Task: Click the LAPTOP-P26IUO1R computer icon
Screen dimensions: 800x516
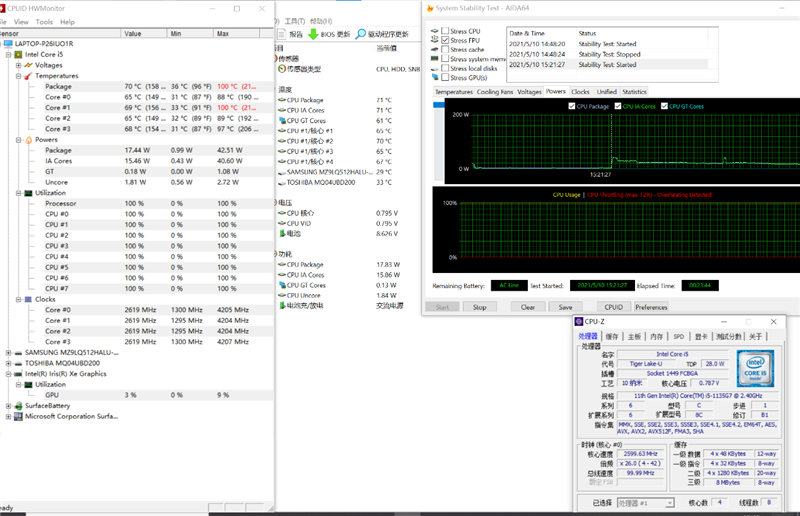Action: [9, 44]
